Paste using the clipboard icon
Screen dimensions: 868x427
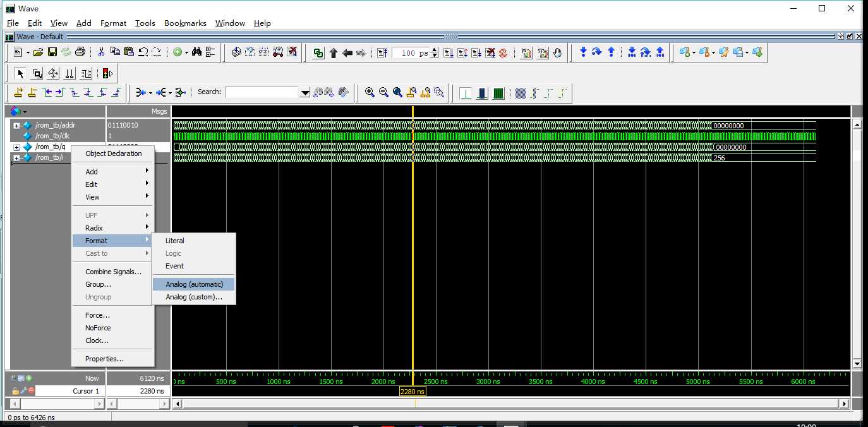130,52
